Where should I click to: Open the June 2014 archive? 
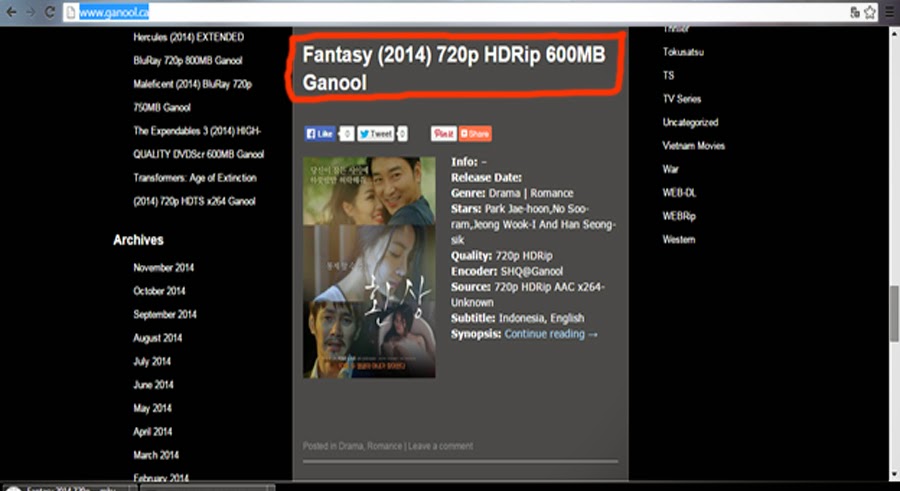(x=153, y=385)
